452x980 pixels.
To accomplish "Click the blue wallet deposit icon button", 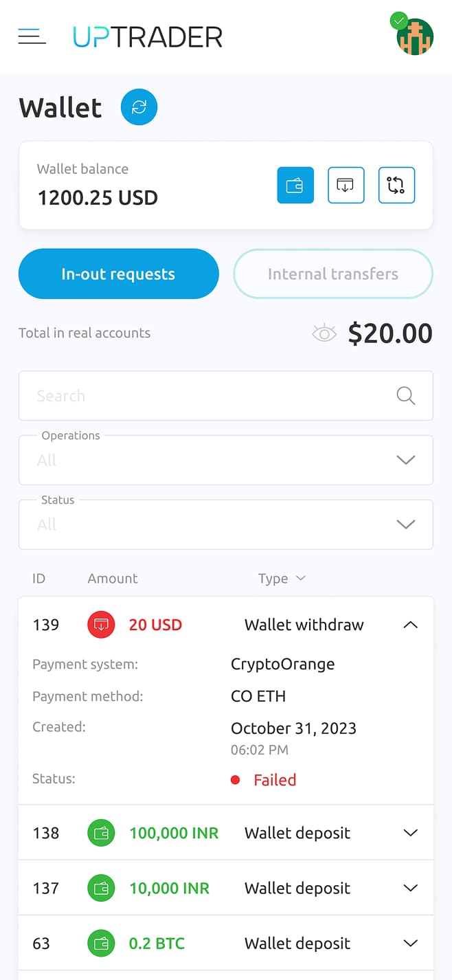I will coord(295,185).
